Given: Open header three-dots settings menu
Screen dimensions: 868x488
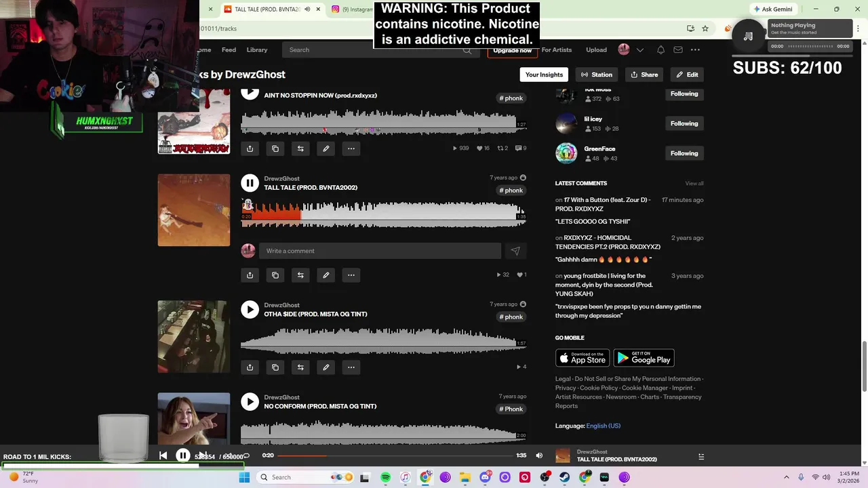Looking at the screenshot, I should tap(695, 49).
